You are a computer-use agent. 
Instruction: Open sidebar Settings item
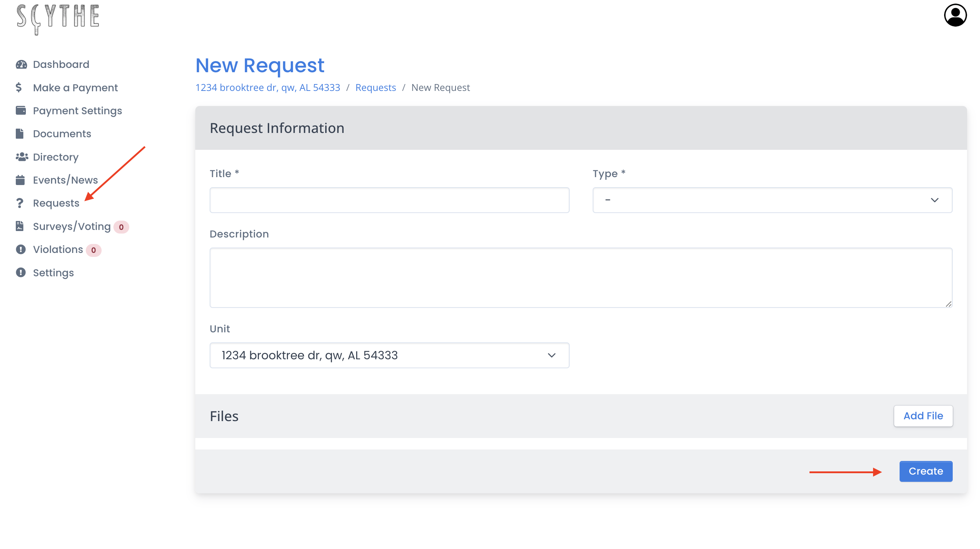pos(53,273)
